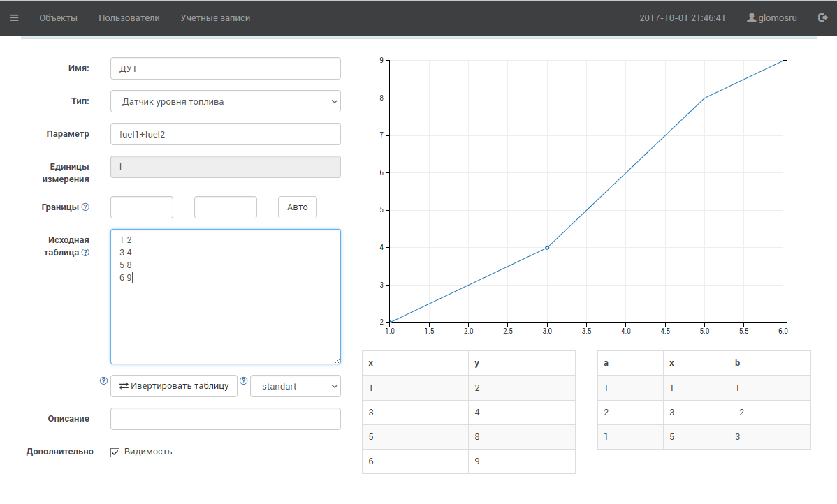837x504 pixels.
Task: Click help icon next to Границы
Action: (85, 207)
